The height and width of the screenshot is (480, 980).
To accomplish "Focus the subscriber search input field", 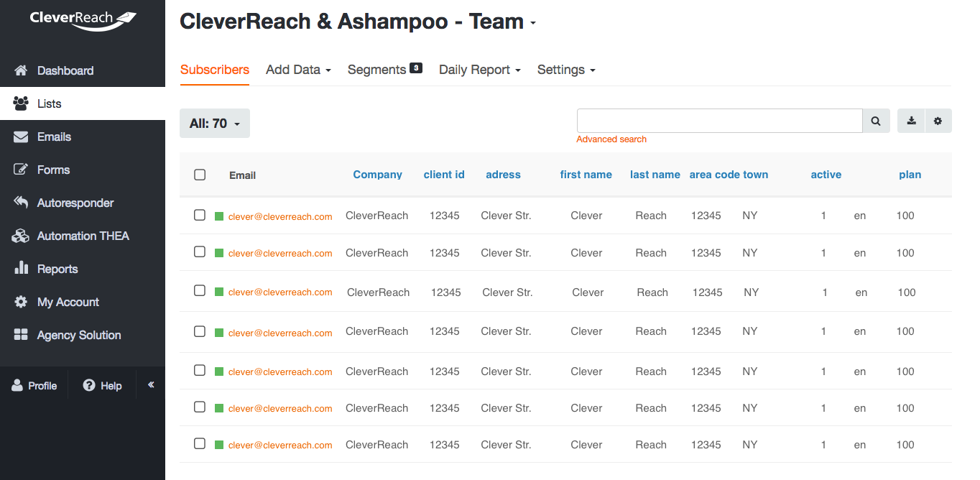I will 719,121.
